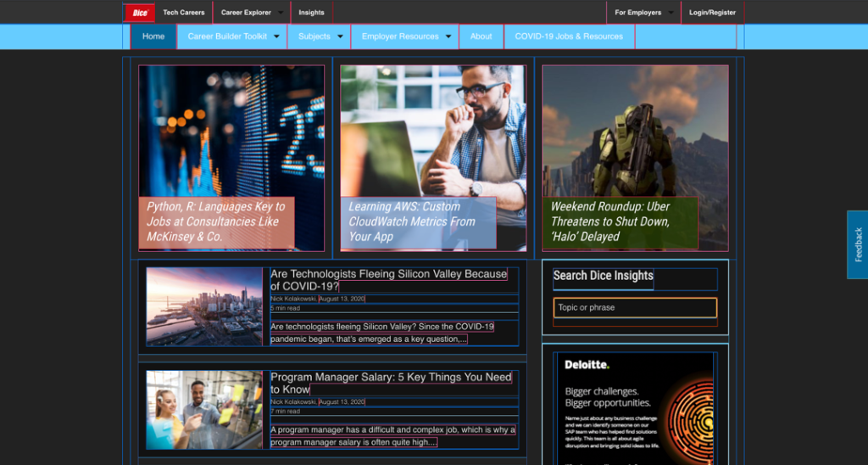
Task: Click the 'Search Dice Insights' heading
Action: tap(604, 276)
